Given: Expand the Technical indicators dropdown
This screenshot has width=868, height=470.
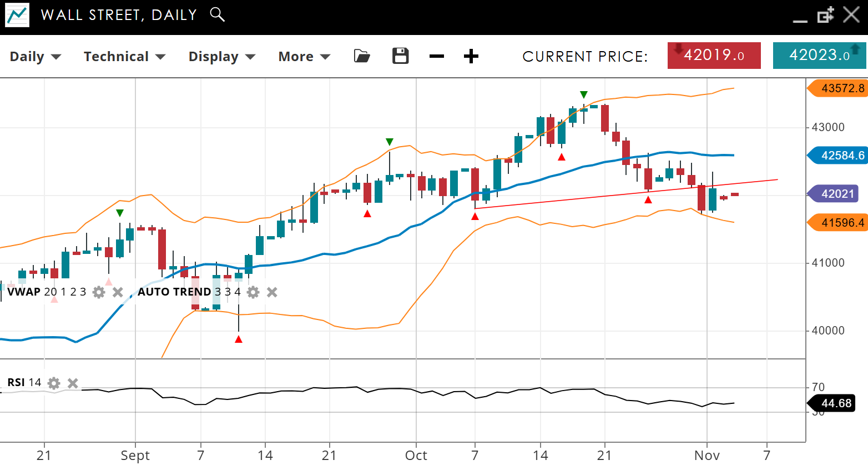Looking at the screenshot, I should (x=124, y=57).
